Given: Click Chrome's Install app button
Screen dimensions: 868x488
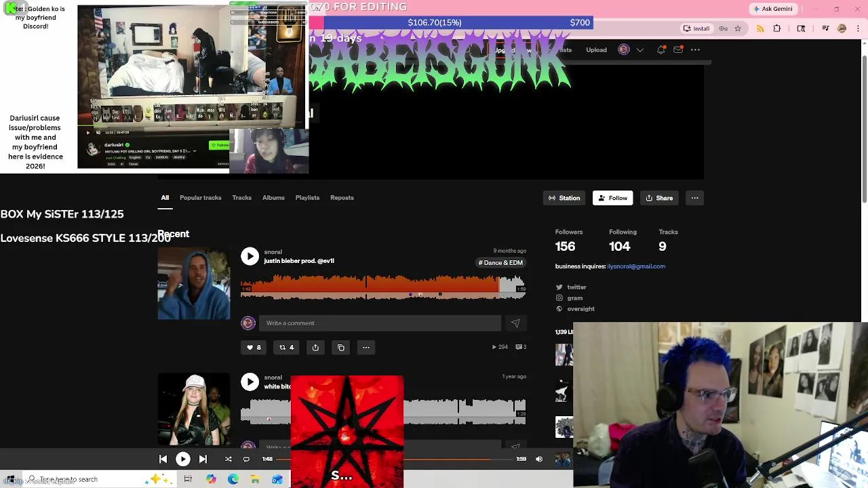Looking at the screenshot, I should click(x=696, y=28).
